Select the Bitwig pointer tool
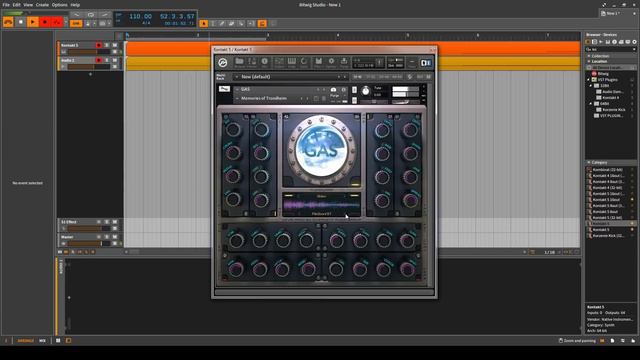640x360 pixels. pyautogui.click(x=203, y=24)
